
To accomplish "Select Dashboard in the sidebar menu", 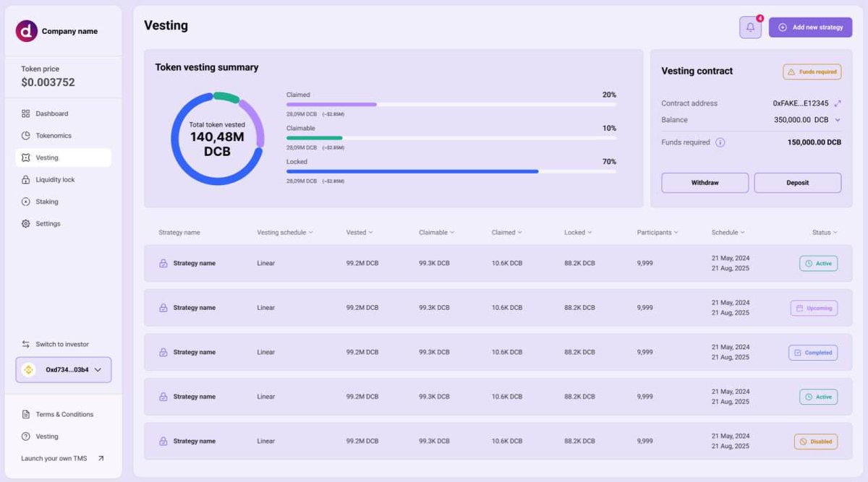I will [48, 113].
